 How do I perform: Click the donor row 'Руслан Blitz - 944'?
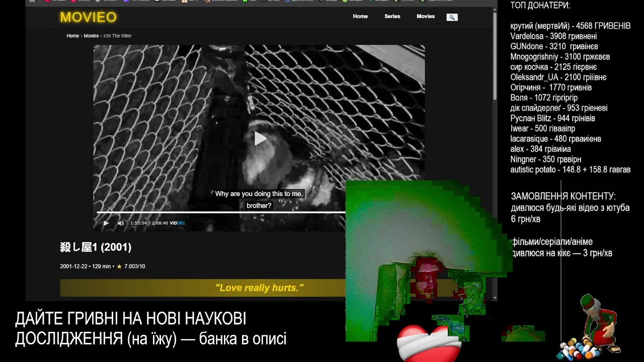[552, 118]
